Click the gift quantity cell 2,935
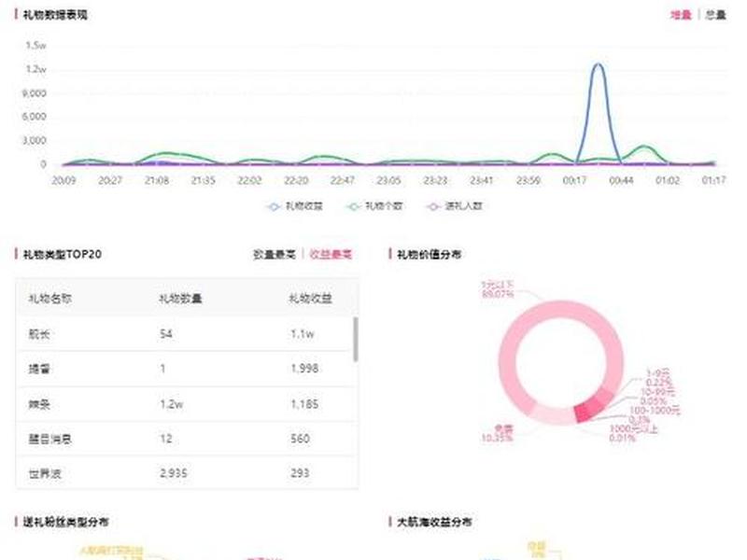 pos(174,473)
